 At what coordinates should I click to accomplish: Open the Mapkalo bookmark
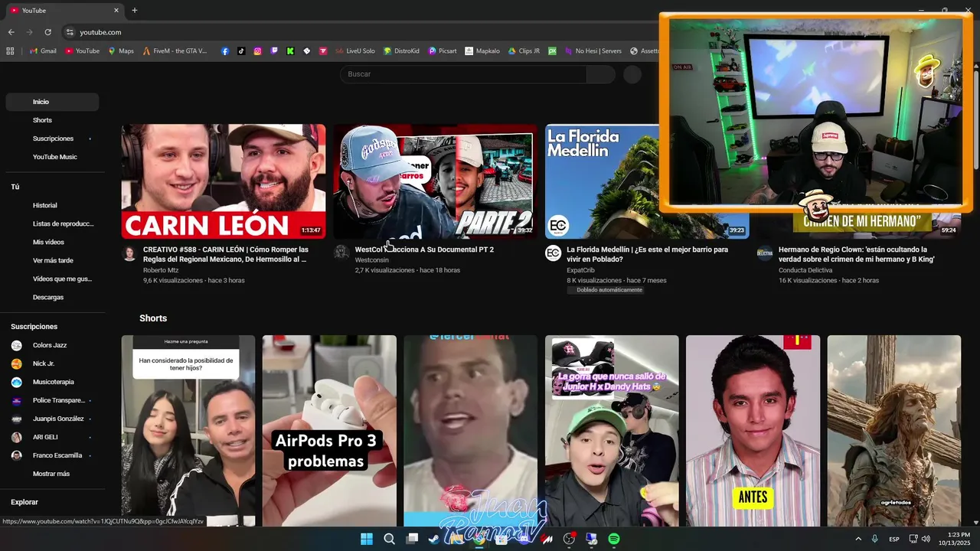tap(482, 51)
